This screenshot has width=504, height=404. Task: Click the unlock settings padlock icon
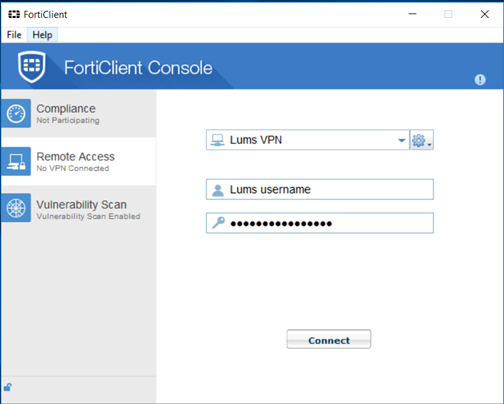click(x=8, y=387)
